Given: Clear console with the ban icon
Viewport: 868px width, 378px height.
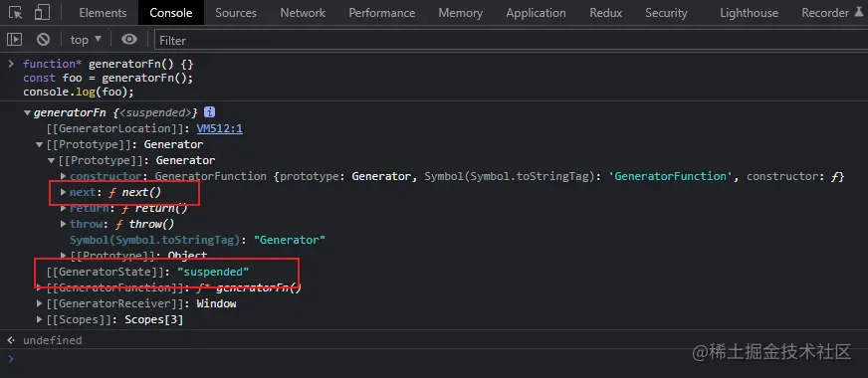Looking at the screenshot, I should click(43, 40).
